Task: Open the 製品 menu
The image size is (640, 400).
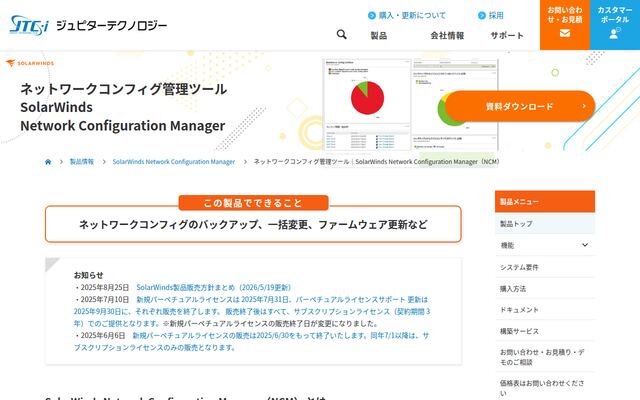Action: tap(379, 36)
